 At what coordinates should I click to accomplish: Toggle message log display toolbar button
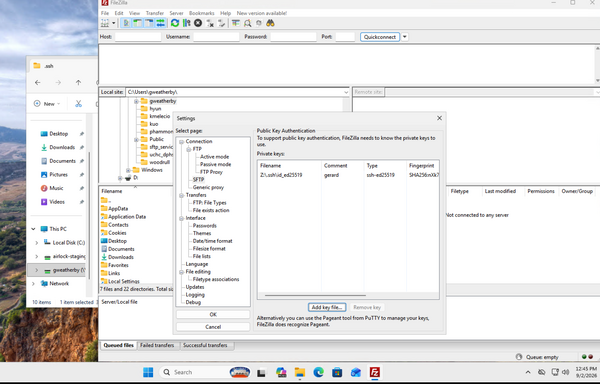[126, 23]
